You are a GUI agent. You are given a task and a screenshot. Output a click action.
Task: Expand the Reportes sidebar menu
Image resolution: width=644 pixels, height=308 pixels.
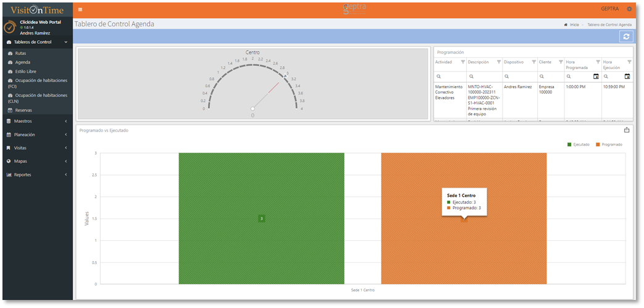click(x=37, y=175)
